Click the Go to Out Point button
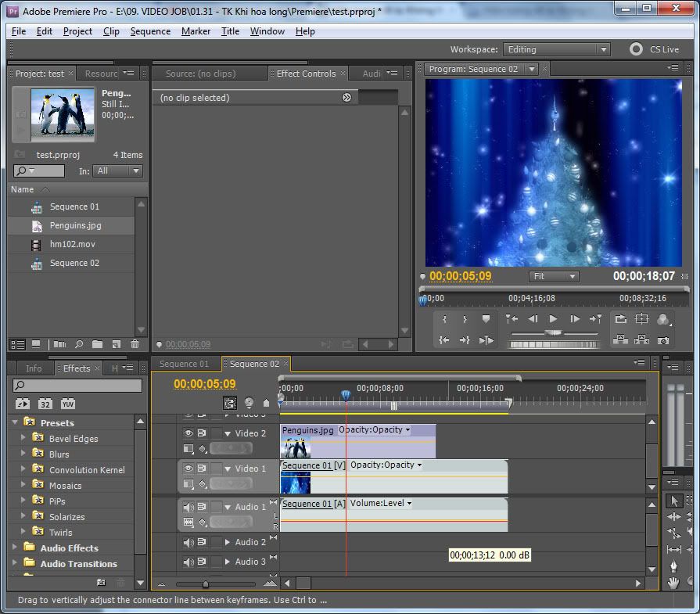Viewport: 700px width, 614px height. (465, 339)
